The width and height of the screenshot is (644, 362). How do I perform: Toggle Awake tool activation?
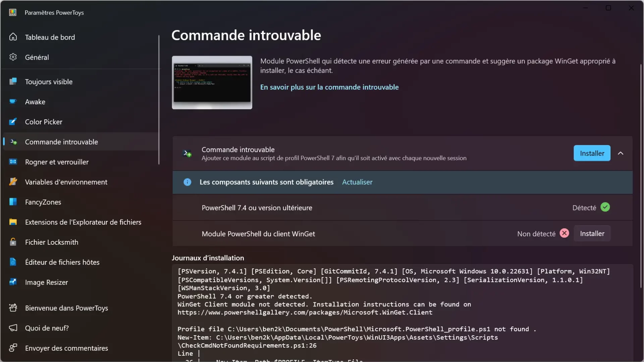click(x=35, y=101)
